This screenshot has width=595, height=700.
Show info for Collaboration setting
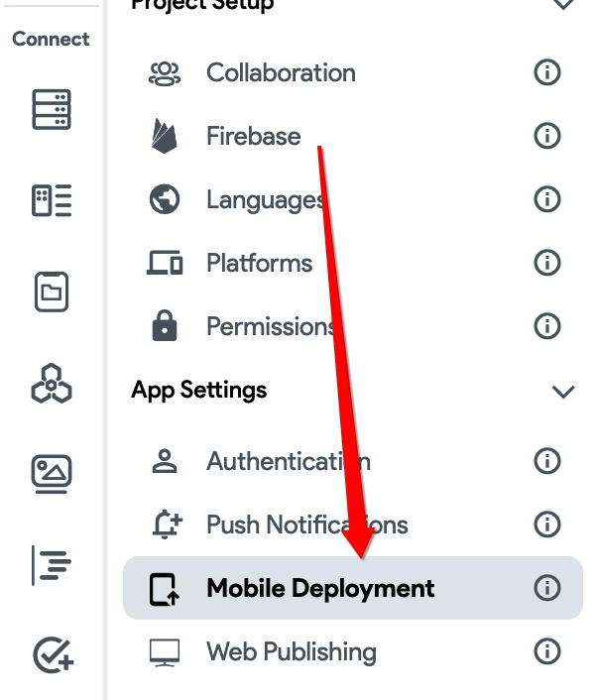[546, 72]
